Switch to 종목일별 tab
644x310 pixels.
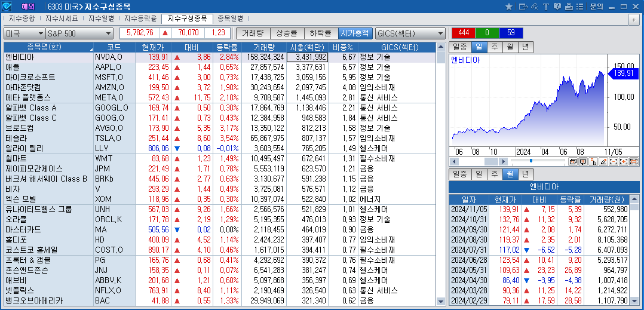231,19
